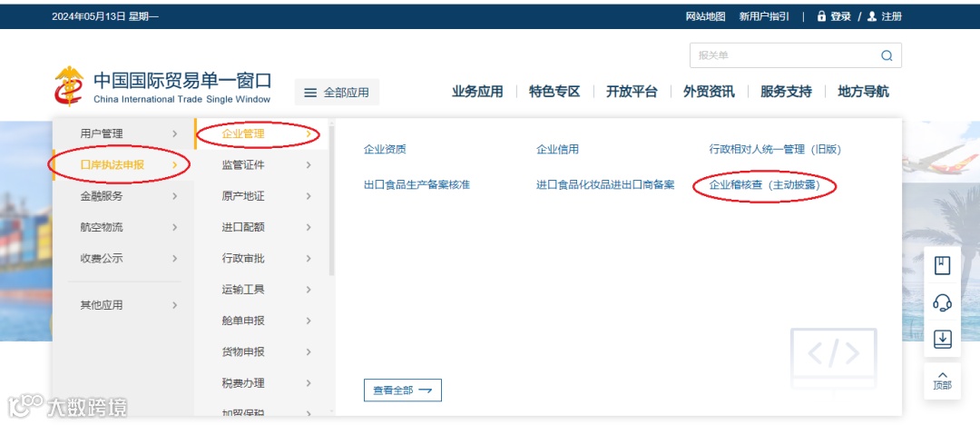The width and height of the screenshot is (980, 425).
Task: Click the date 2024年05月13日 星期一
Action: 105,16
